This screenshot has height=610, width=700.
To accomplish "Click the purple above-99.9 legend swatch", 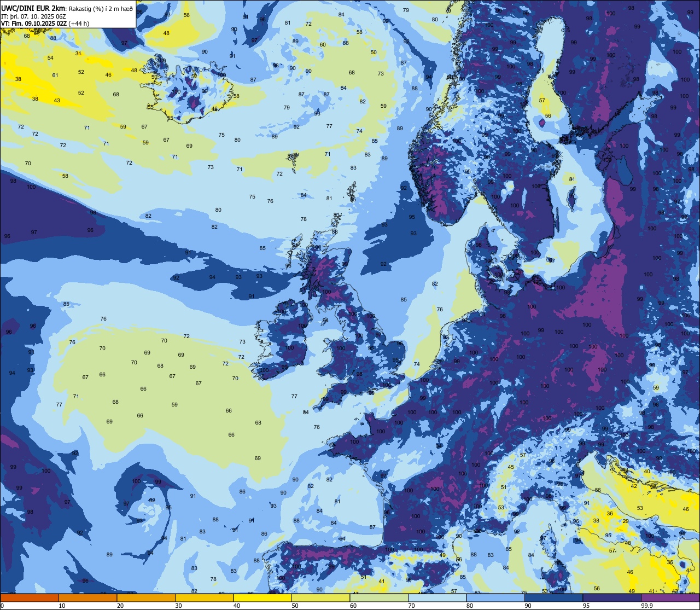I will (x=670, y=597).
